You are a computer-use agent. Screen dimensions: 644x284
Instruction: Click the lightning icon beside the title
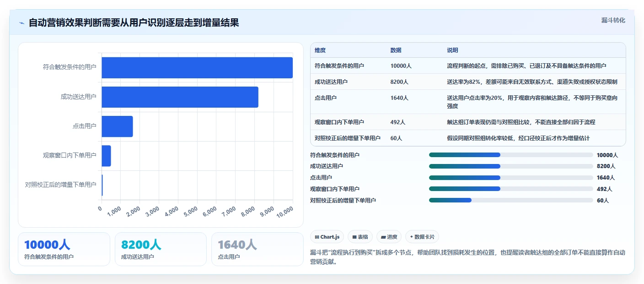point(21,23)
